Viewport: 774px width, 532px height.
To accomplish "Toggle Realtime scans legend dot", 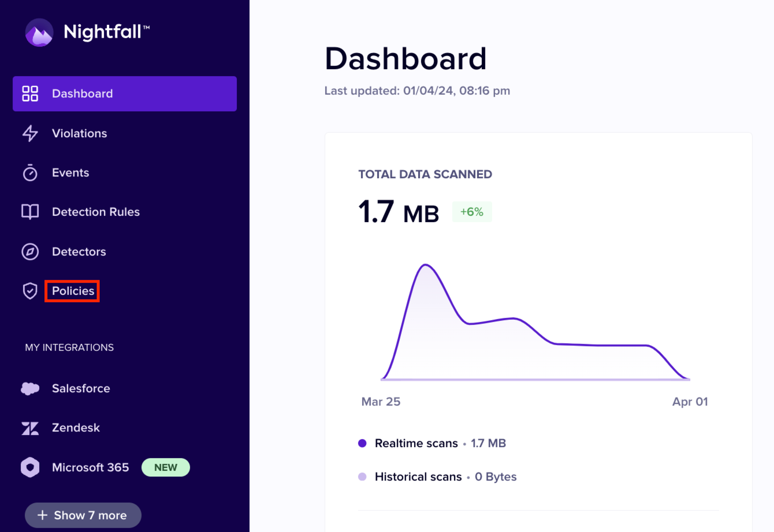I will (362, 443).
